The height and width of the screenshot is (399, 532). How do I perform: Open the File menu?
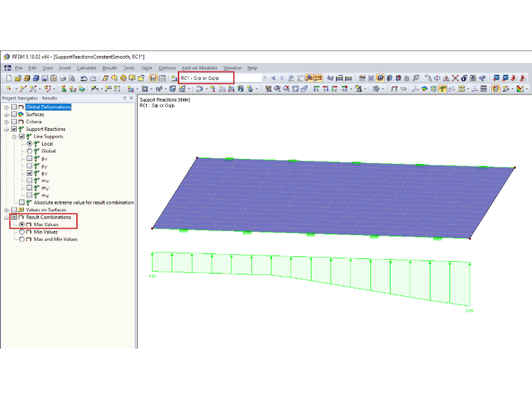click(19, 68)
